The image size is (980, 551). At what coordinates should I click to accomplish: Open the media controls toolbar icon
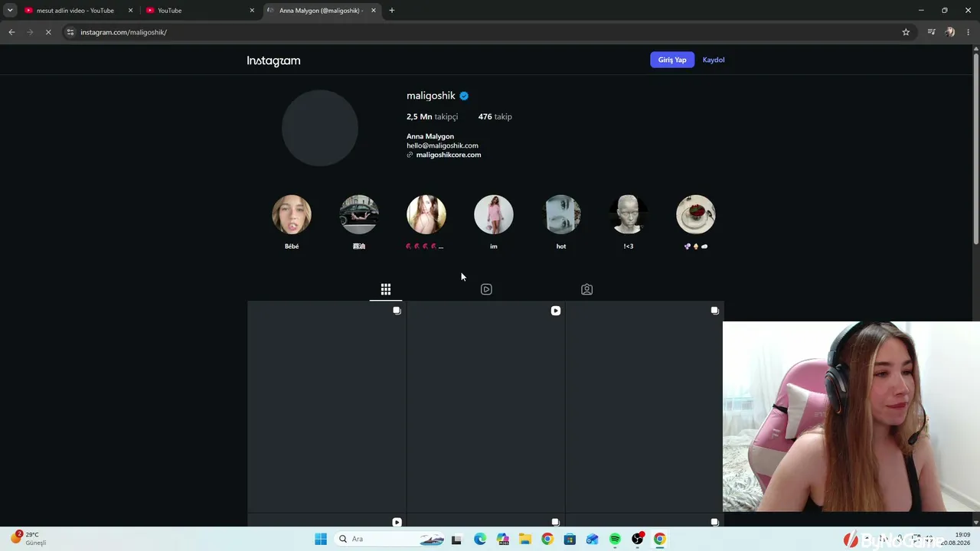click(931, 32)
